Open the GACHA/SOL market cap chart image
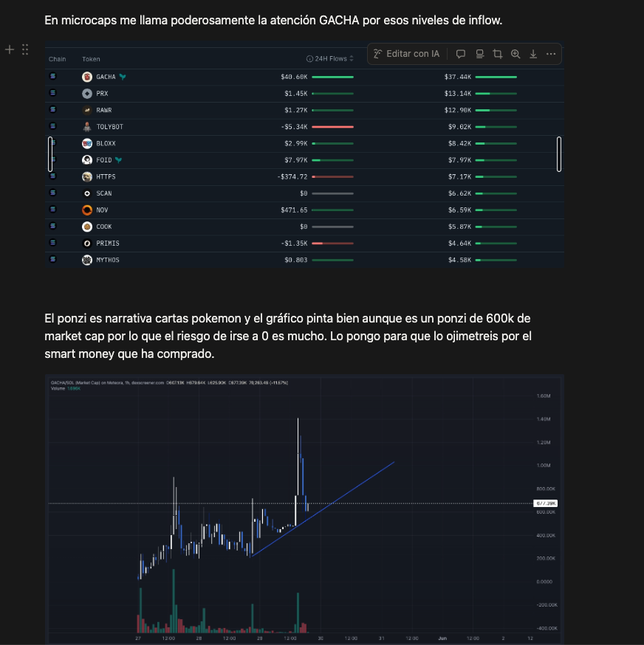 [x=304, y=509]
